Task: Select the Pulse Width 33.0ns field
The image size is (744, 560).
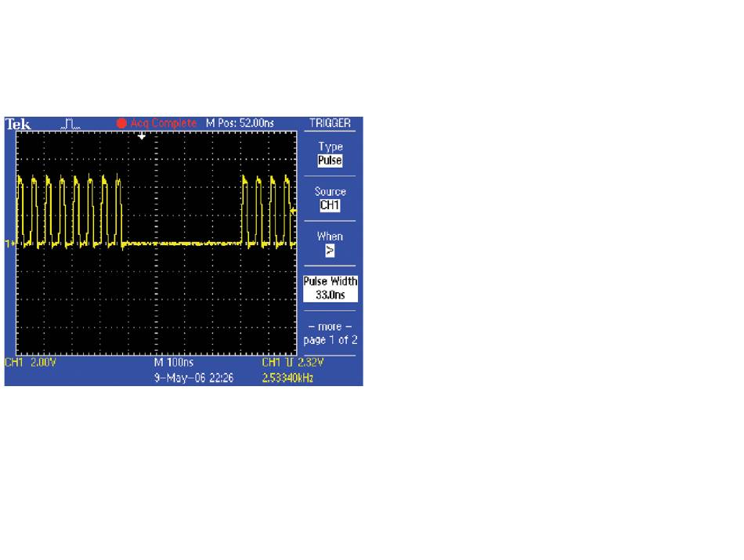Action: [330, 288]
